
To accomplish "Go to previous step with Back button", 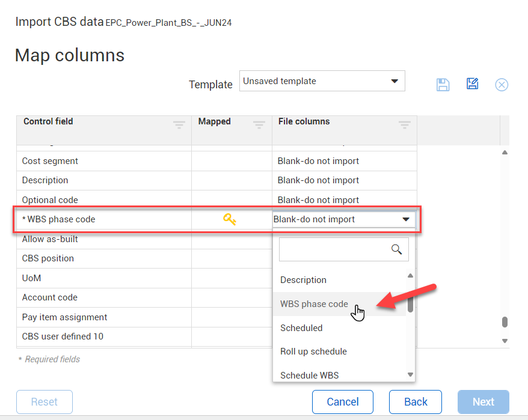I will tap(416, 402).
